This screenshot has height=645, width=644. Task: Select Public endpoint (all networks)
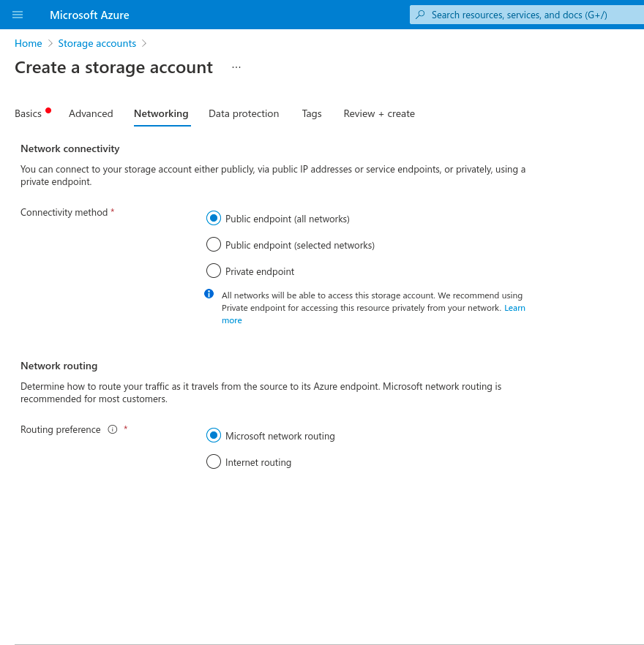[x=214, y=219]
